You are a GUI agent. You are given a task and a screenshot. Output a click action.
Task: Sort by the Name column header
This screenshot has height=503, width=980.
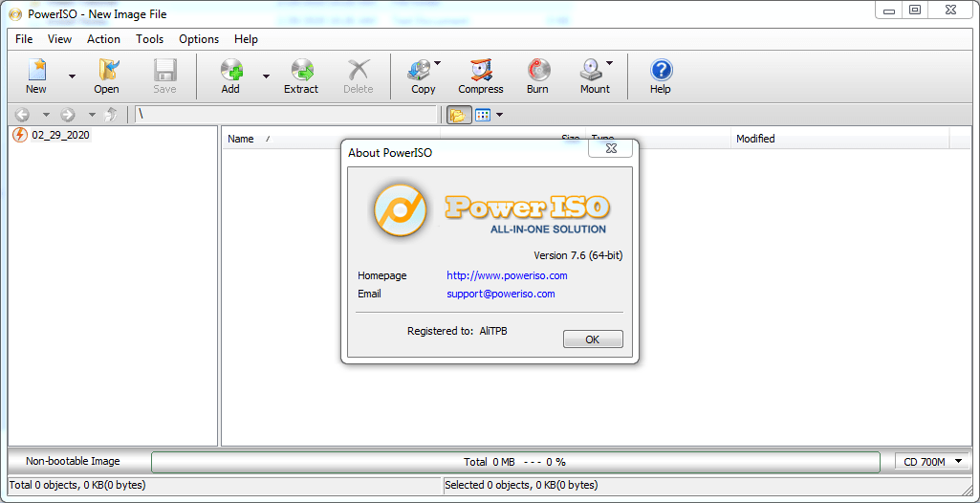tap(331, 139)
